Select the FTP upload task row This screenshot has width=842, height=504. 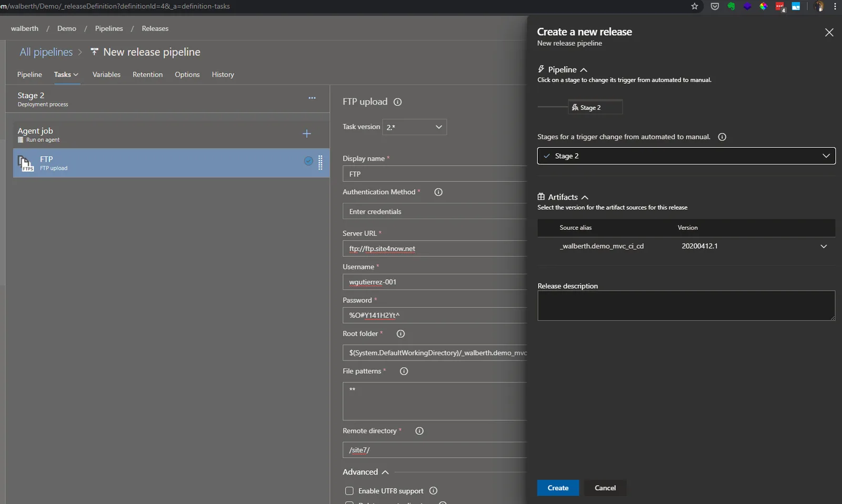click(x=171, y=163)
